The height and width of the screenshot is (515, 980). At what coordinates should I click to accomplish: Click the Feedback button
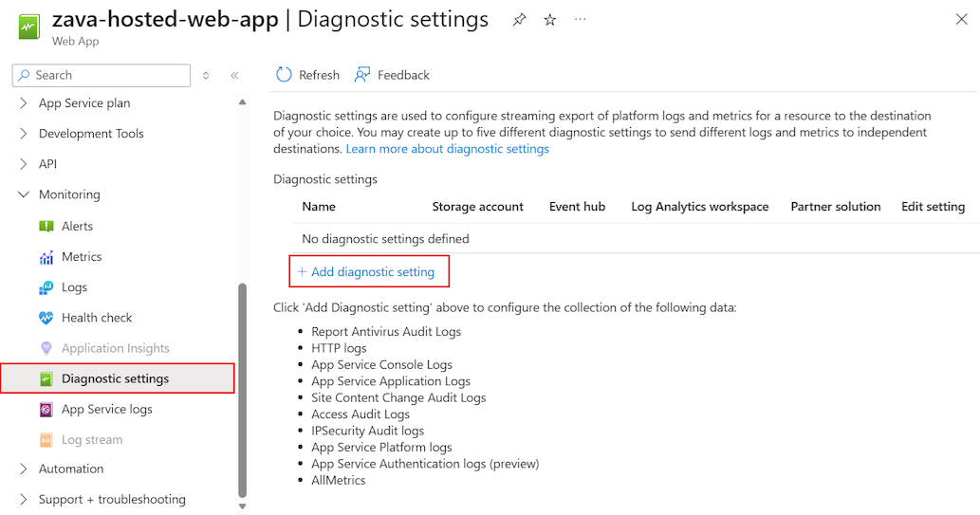[x=392, y=75]
